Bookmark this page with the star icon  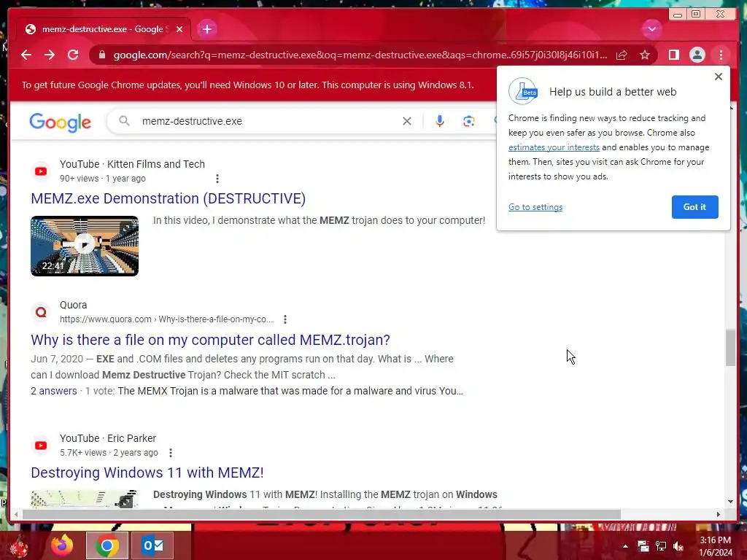pyautogui.click(x=645, y=55)
